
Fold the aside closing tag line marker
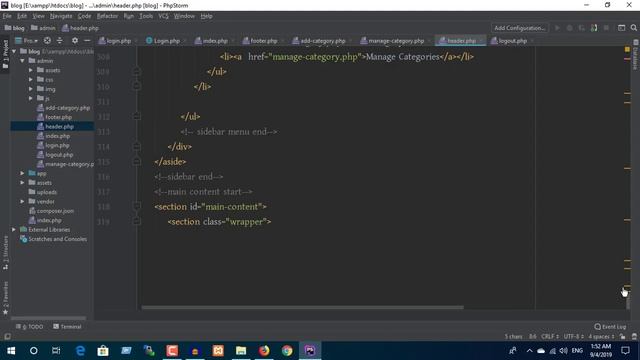(x=137, y=162)
